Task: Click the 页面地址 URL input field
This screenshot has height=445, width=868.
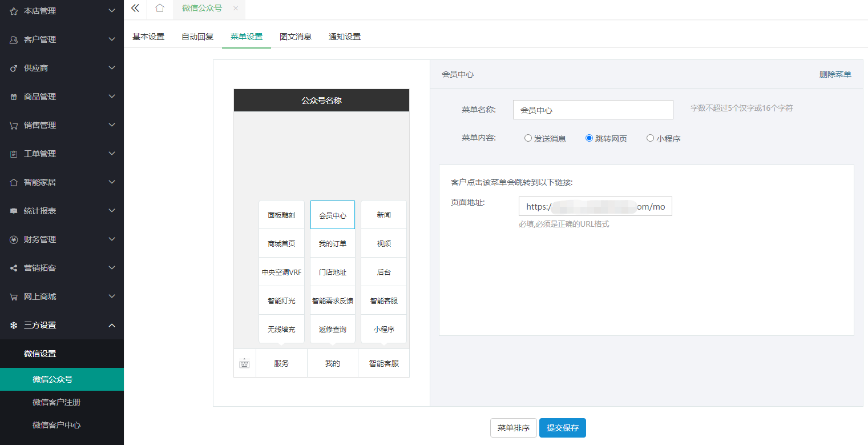Action: [x=595, y=206]
